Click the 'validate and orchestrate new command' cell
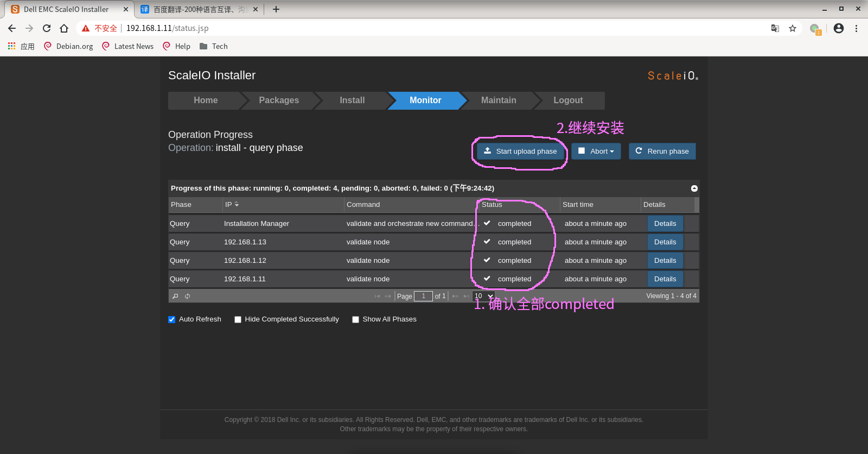The image size is (868, 454). [x=411, y=224]
